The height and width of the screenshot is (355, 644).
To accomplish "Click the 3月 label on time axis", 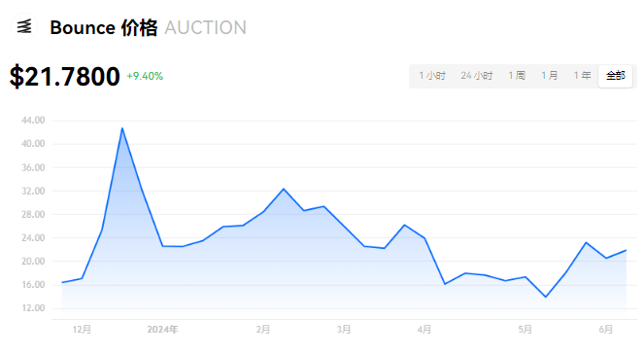I will pyautogui.click(x=344, y=330).
